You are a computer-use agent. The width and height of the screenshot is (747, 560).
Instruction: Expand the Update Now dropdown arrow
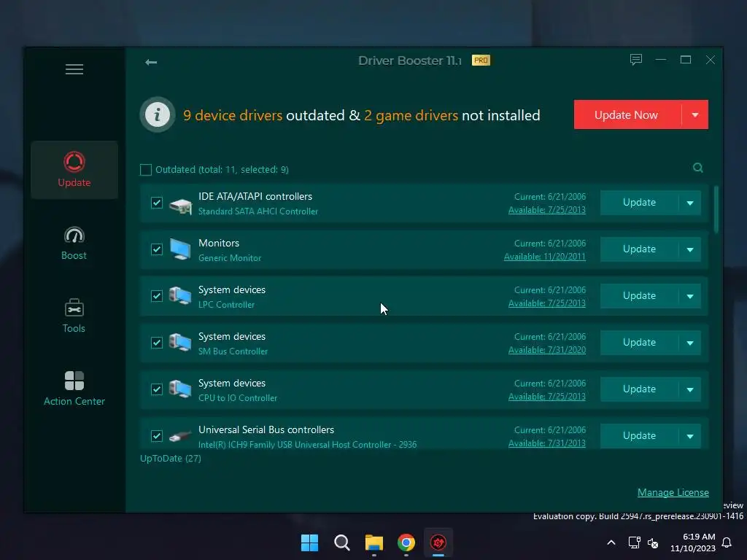(x=695, y=114)
